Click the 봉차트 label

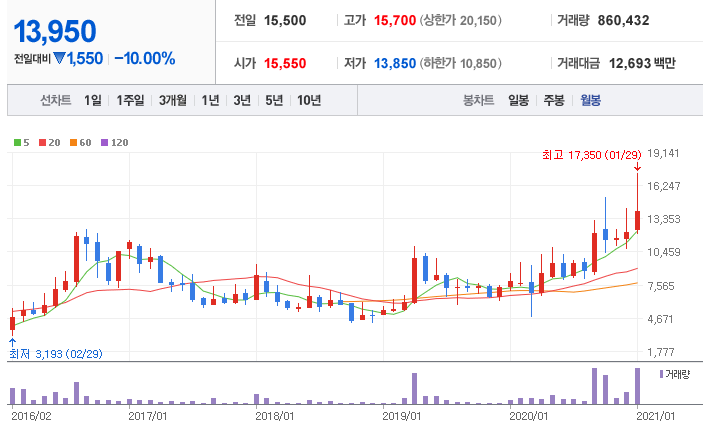[x=478, y=100]
